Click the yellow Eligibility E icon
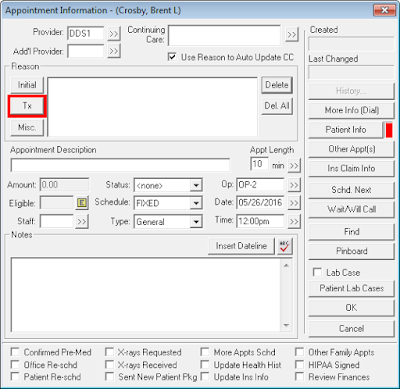This screenshot has width=400, height=389. 82,203
